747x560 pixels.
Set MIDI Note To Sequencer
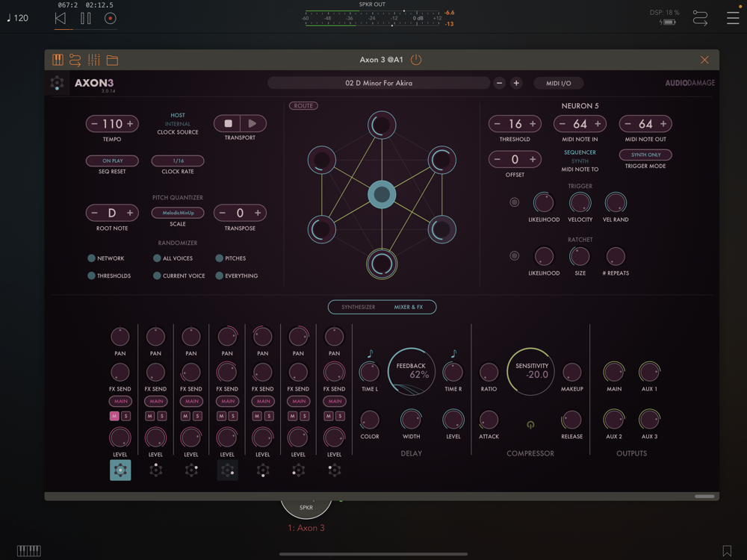[x=580, y=152]
